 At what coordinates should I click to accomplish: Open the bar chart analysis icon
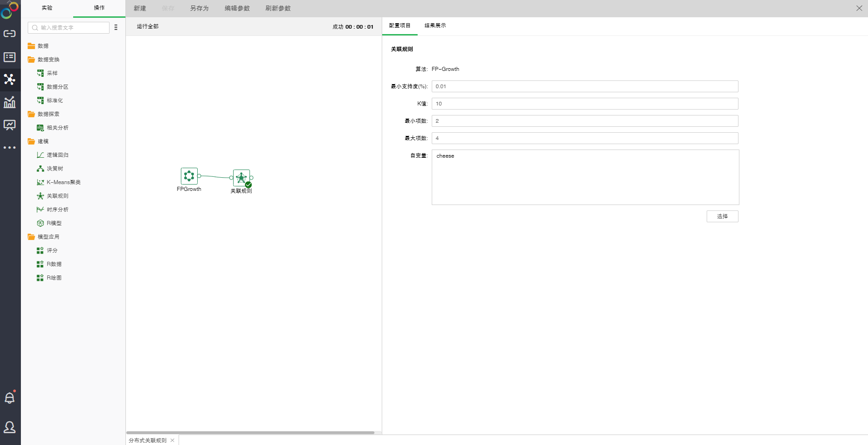10,102
